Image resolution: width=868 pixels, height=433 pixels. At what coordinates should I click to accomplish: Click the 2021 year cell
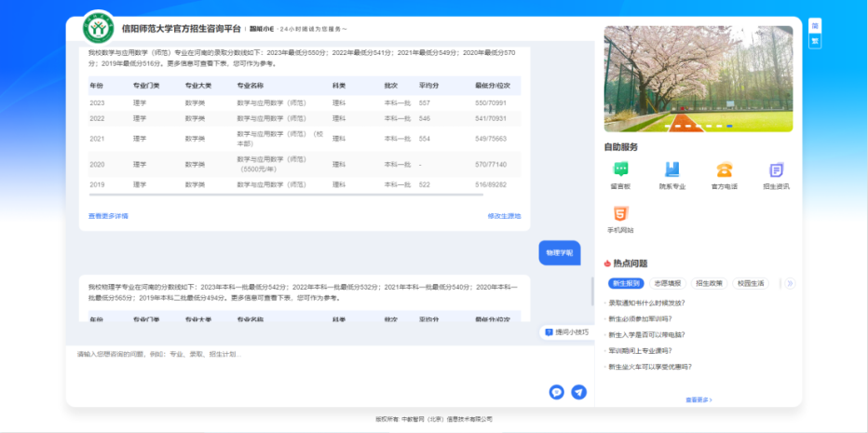pos(97,139)
